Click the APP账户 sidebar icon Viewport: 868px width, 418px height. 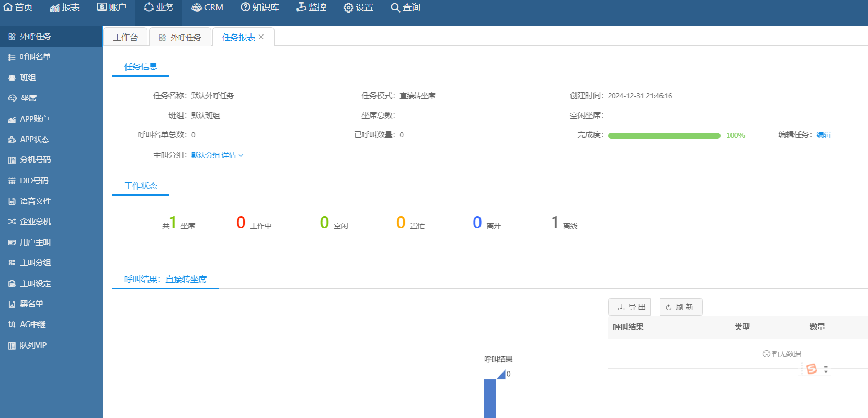12,119
